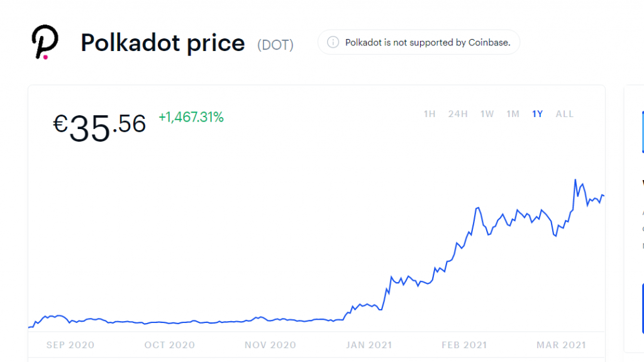This screenshot has height=362, width=644.
Task: Click the "Polkadot price" heading
Action: [x=163, y=43]
